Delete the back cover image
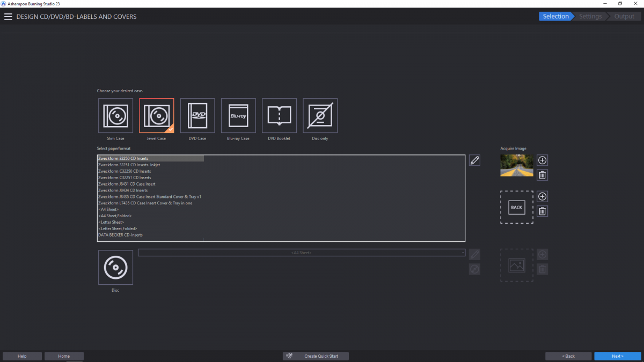Viewport: 644px width, 362px height. click(542, 211)
